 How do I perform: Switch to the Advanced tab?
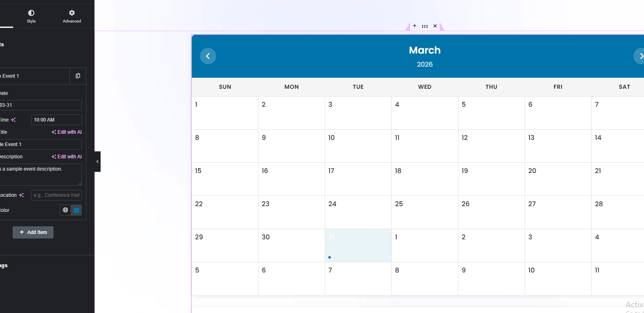(x=72, y=16)
